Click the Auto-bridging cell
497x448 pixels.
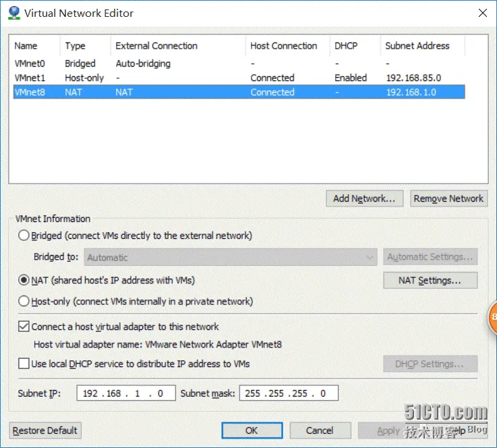[143, 63]
